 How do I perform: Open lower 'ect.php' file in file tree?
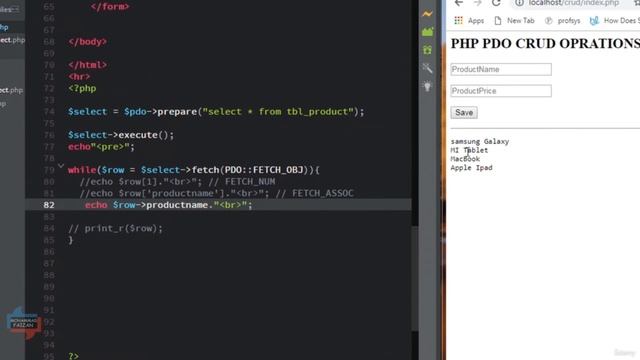11,90
